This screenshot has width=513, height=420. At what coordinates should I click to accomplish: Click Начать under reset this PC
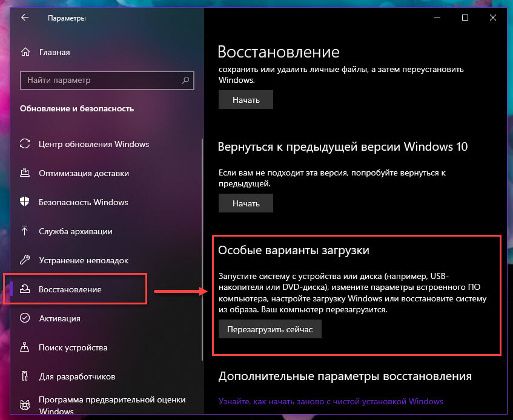(246, 100)
